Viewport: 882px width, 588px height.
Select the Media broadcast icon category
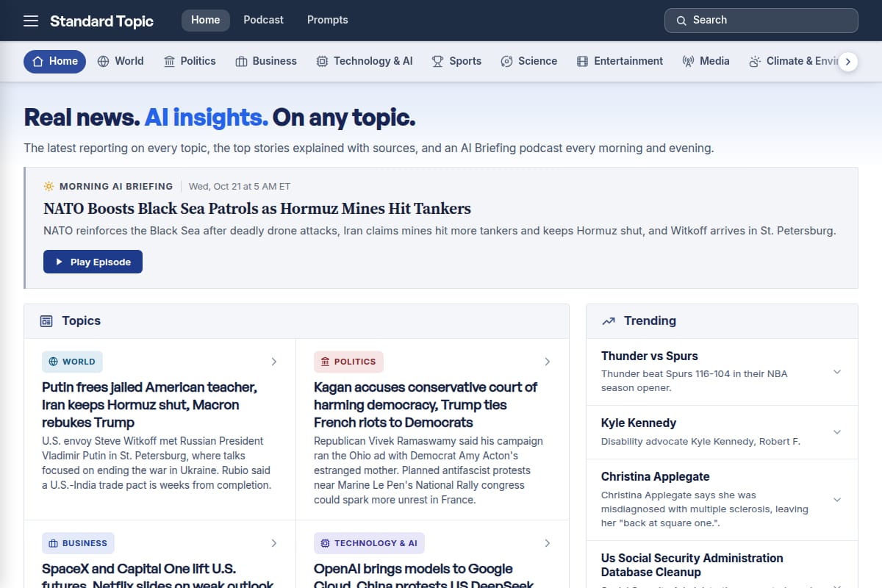coord(688,62)
